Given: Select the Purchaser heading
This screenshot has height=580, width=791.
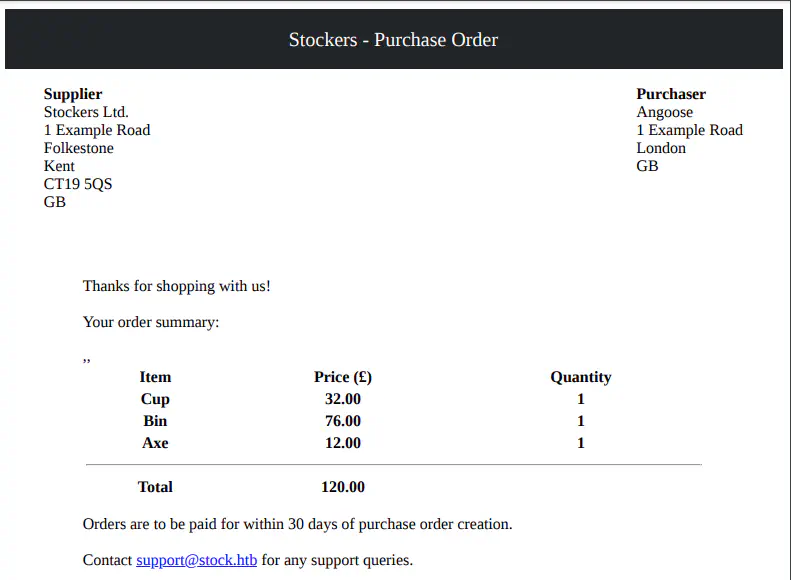Looking at the screenshot, I should point(671,94).
